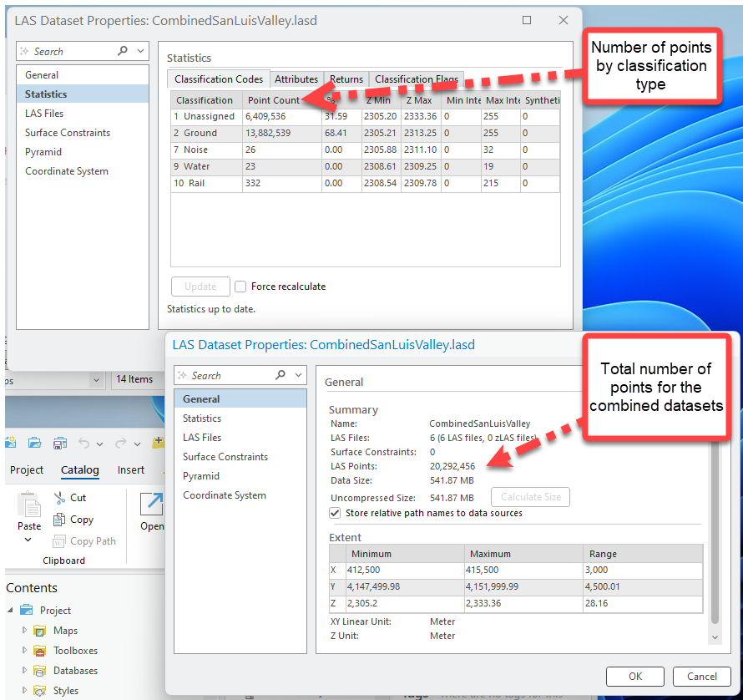Switch to the Attributes statistics tab

click(x=296, y=79)
